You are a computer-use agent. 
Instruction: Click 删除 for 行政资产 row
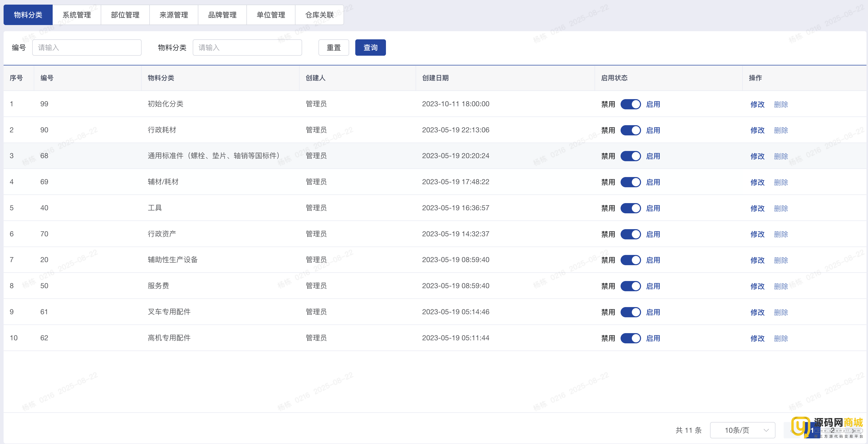781,234
